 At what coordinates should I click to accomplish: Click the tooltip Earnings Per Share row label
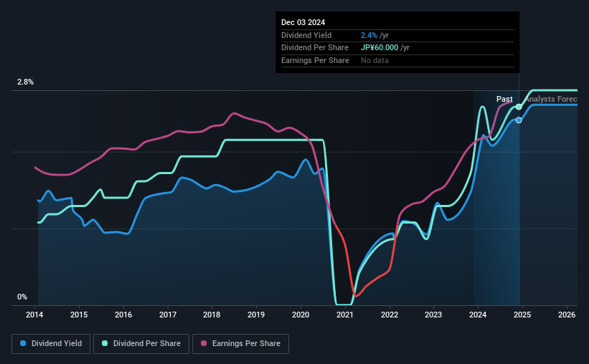[x=315, y=60]
